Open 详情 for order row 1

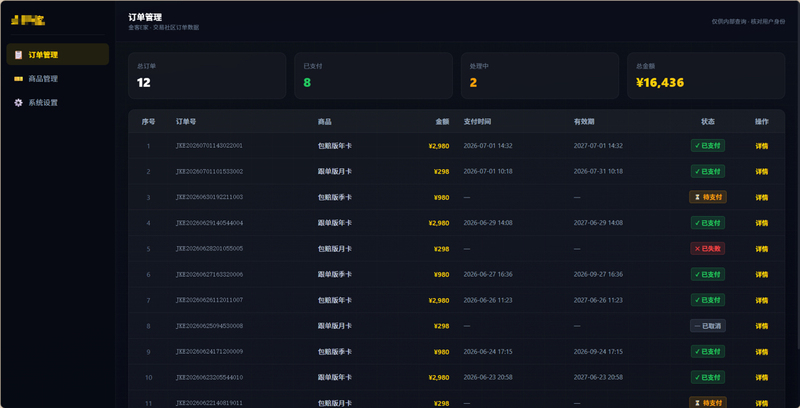pos(762,146)
